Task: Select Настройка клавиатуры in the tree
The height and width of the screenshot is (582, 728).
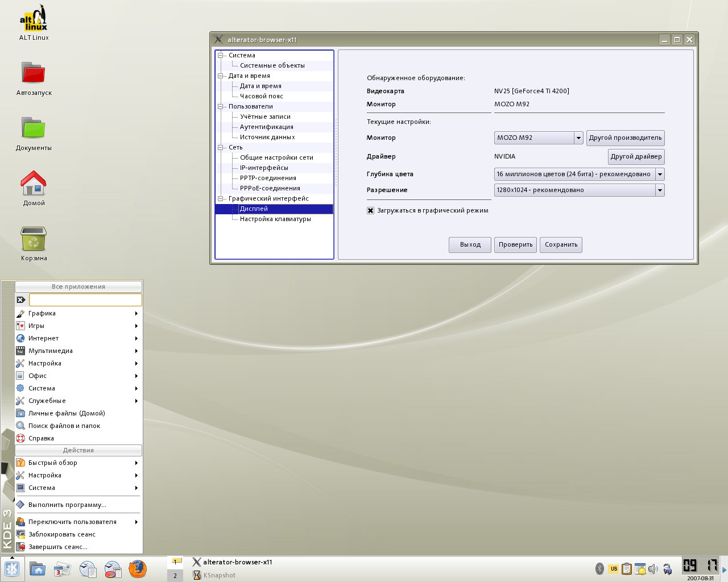Action: coord(275,219)
